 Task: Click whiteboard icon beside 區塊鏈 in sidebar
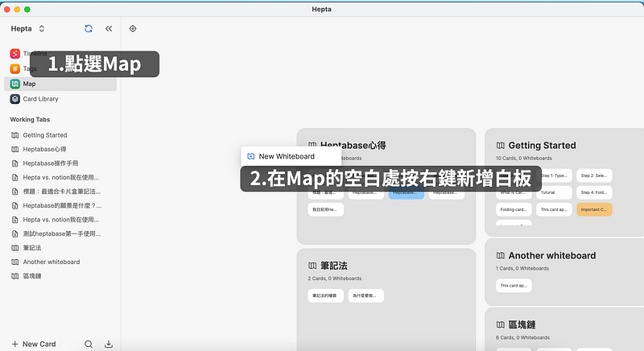point(15,276)
